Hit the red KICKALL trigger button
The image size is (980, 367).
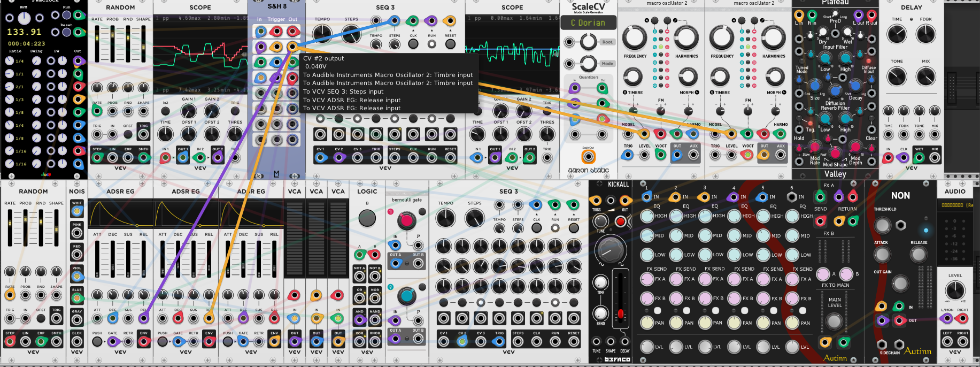click(x=621, y=221)
